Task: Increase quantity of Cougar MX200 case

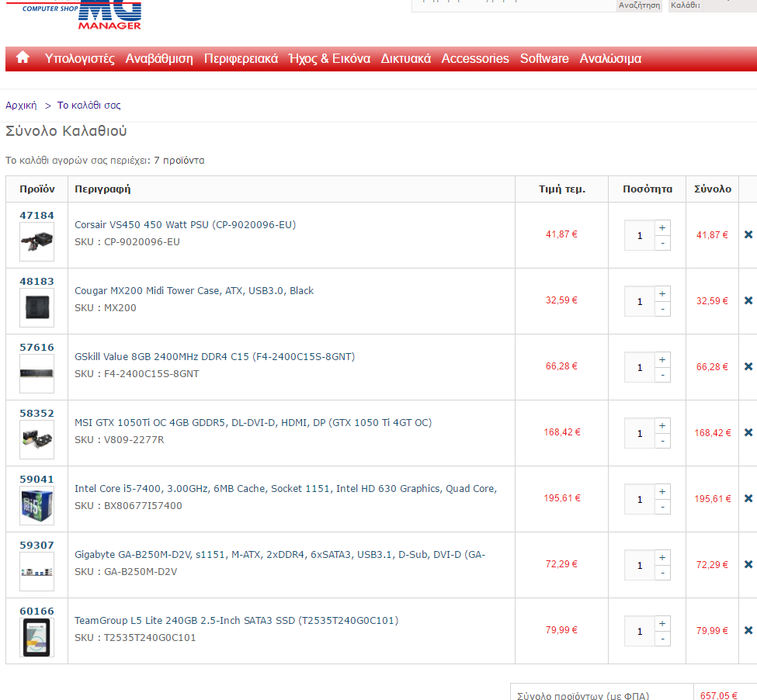Action: pos(662,294)
